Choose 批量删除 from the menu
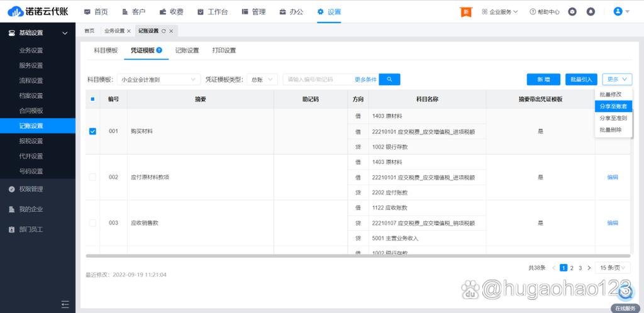 pos(613,130)
